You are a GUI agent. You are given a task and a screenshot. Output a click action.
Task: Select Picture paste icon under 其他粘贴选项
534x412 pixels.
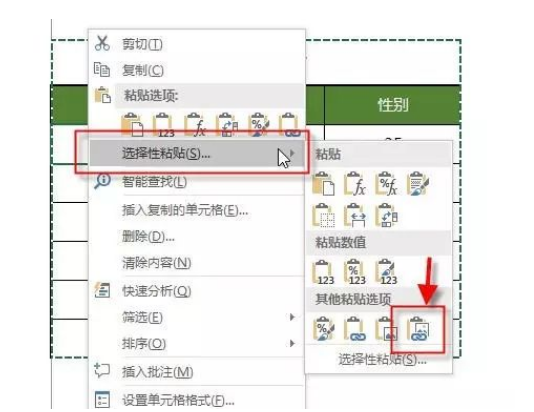click(386, 329)
